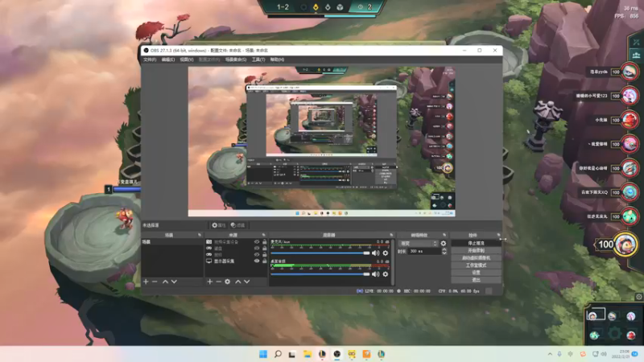The width and height of the screenshot is (644, 362).
Task: Mute 麦克风/Aux with speaker icon
Action: (x=375, y=253)
